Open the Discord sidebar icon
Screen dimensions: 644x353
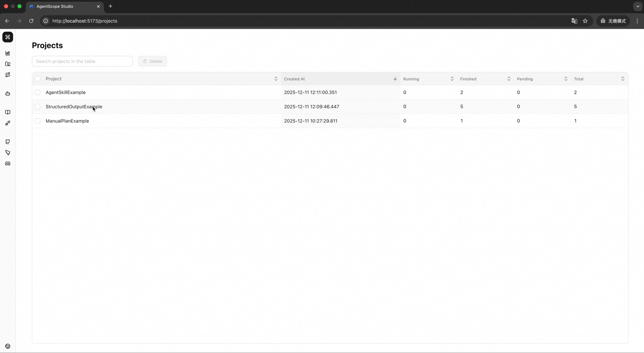(8, 164)
